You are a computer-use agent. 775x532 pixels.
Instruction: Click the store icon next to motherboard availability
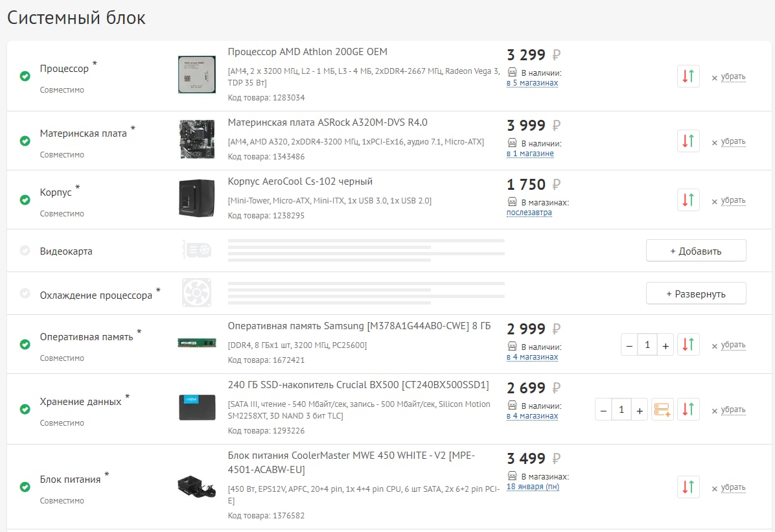[x=512, y=143]
